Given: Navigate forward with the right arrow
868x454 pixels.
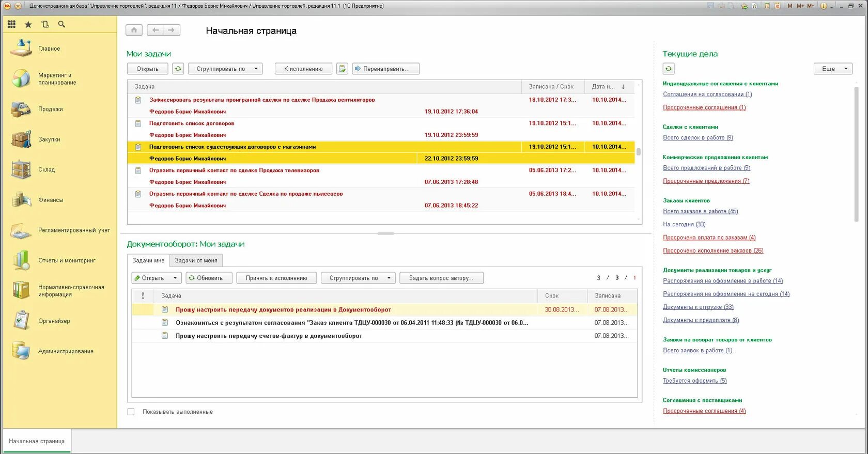Looking at the screenshot, I should [172, 30].
